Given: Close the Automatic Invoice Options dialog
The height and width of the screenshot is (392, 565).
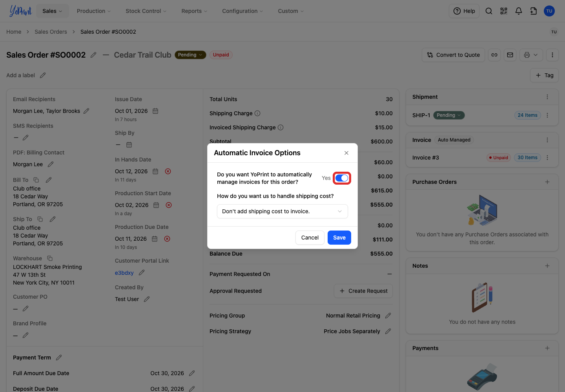Looking at the screenshot, I should point(346,153).
